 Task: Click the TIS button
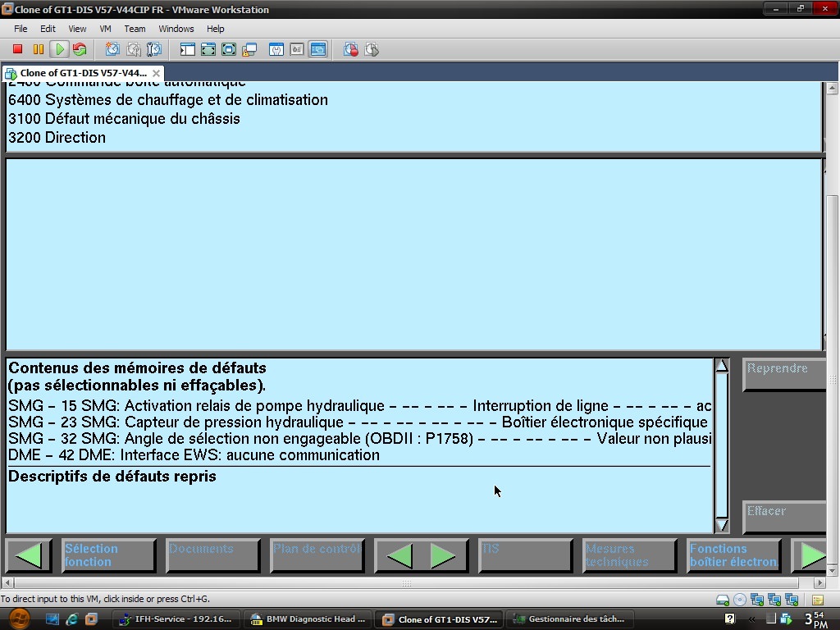tap(525, 555)
